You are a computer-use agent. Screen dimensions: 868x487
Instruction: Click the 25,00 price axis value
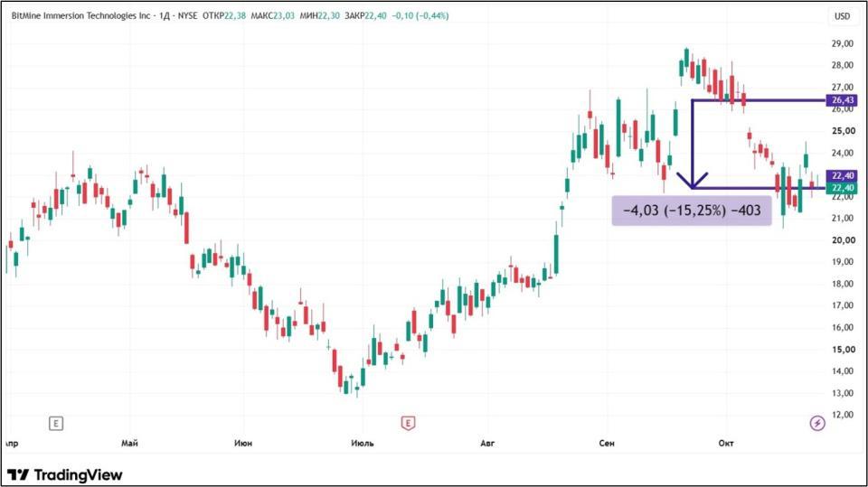[x=843, y=131]
